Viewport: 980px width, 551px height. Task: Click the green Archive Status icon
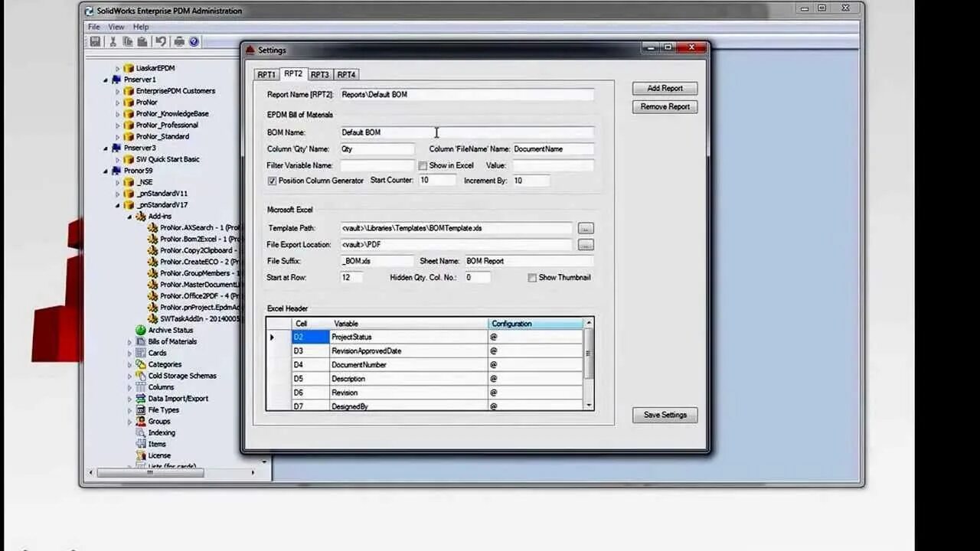tap(141, 331)
